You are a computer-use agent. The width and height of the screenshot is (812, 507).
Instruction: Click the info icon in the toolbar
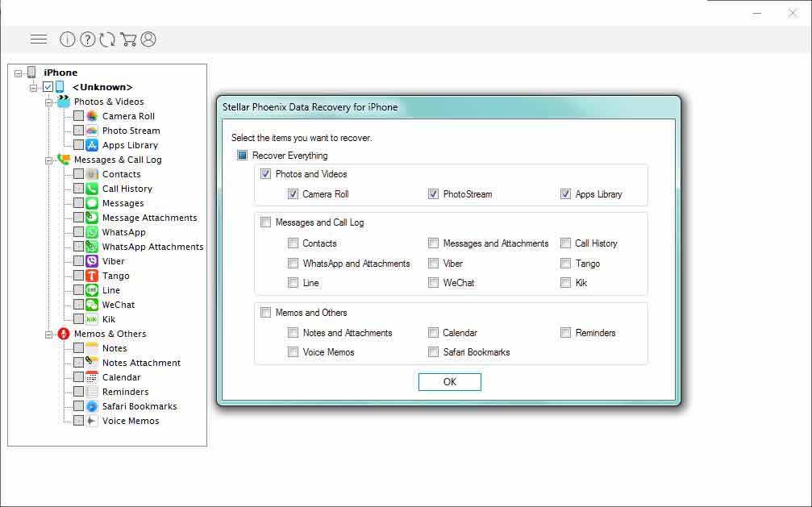click(x=67, y=39)
